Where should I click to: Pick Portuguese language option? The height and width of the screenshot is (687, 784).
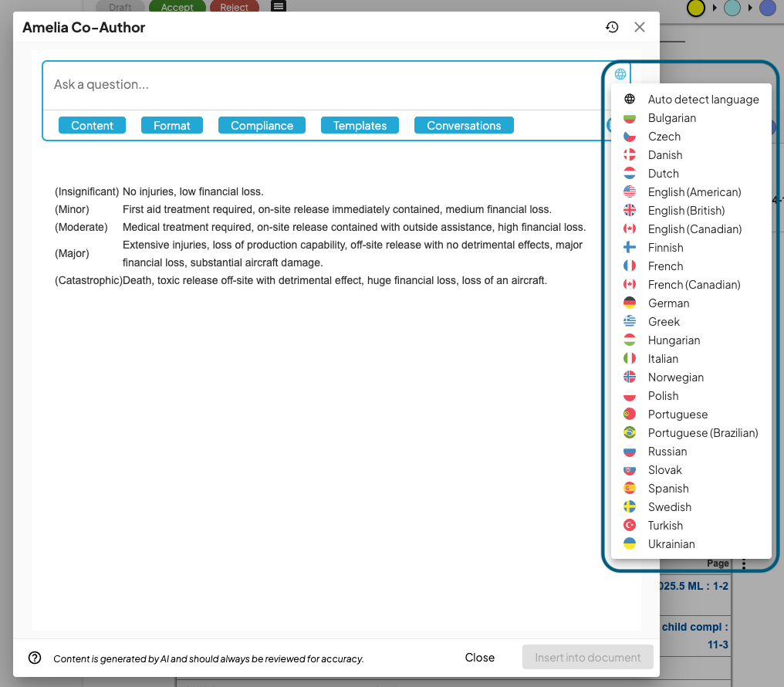click(x=691, y=414)
